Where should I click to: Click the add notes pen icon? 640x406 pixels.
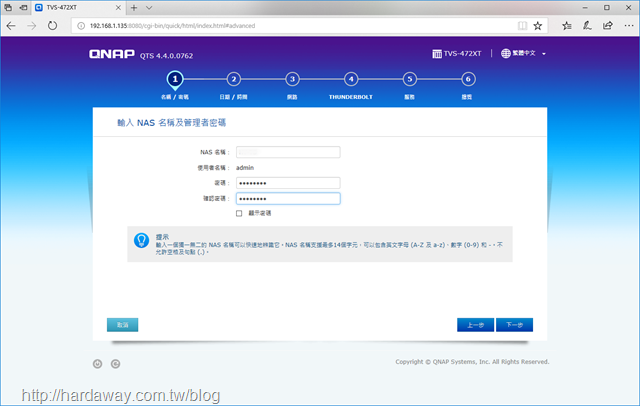pyautogui.click(x=587, y=26)
